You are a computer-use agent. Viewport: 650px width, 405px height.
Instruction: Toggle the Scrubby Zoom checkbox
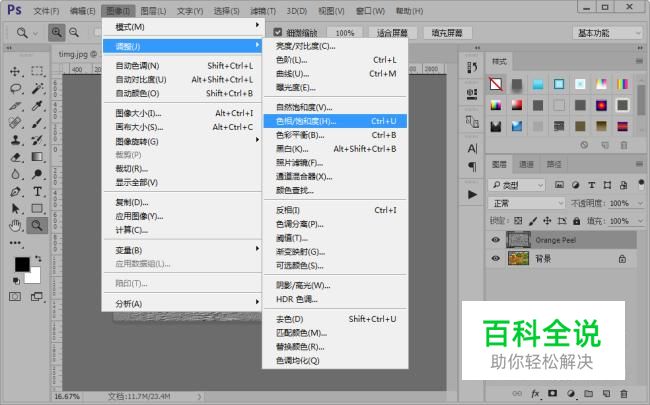click(x=278, y=32)
